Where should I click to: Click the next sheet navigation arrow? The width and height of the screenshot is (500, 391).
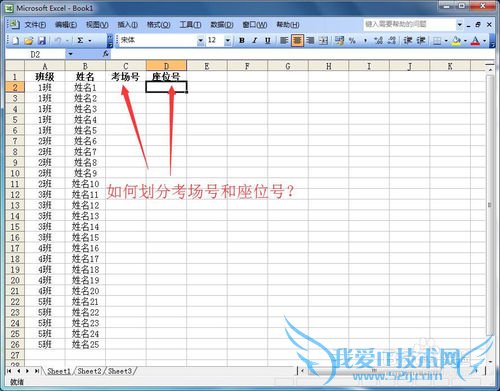pos(27,371)
